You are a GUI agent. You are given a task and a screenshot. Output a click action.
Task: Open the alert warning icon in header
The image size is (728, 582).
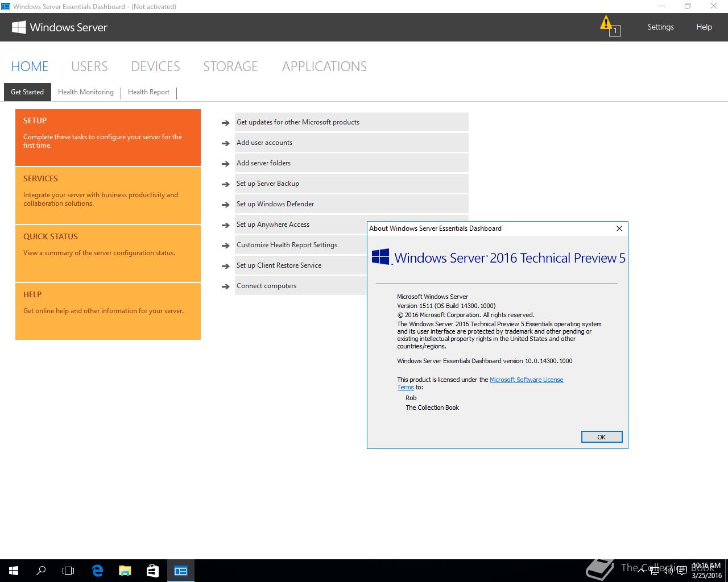click(610, 26)
